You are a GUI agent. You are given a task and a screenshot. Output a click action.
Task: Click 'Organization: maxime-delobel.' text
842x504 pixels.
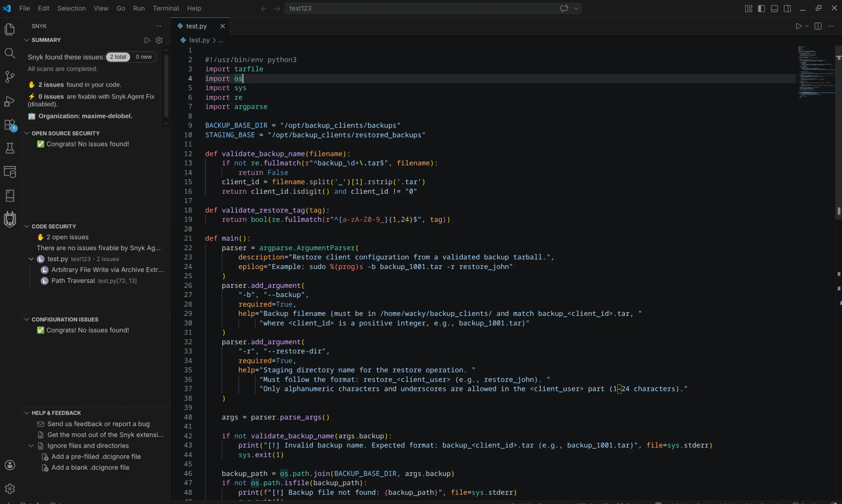[x=85, y=116]
